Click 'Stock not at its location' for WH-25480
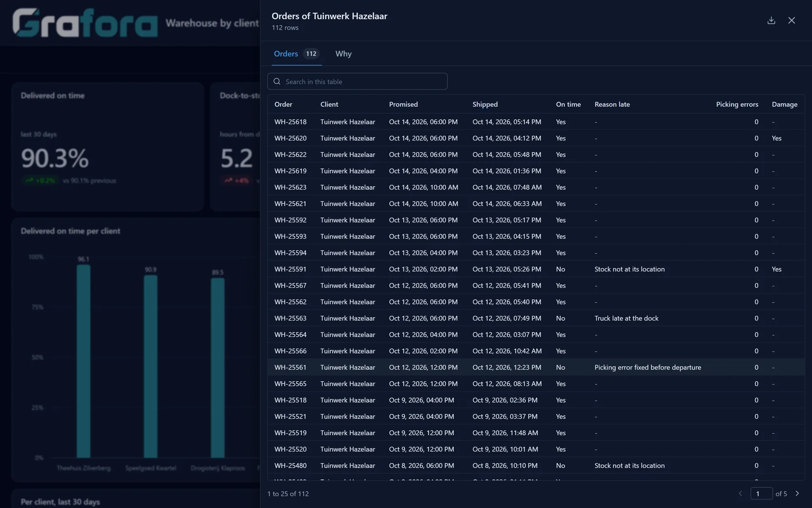812x508 pixels. point(629,466)
